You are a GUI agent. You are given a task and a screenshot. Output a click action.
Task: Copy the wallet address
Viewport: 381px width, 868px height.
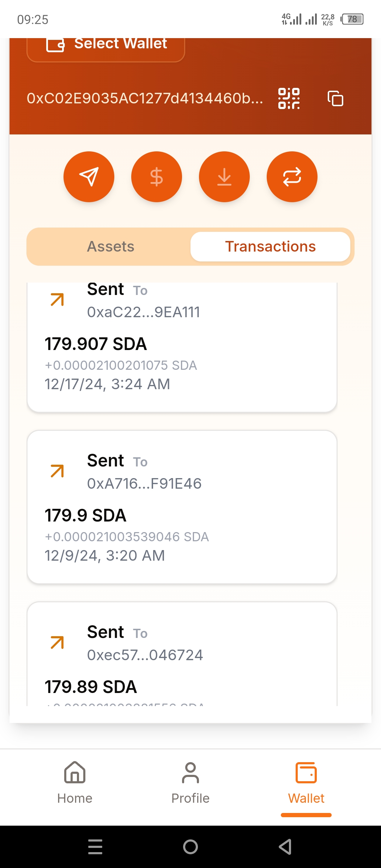(x=335, y=98)
